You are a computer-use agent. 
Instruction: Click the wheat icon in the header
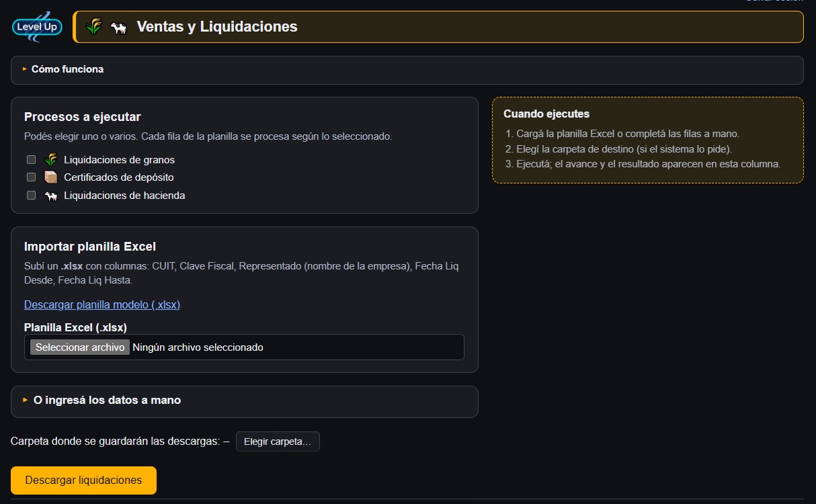click(94, 27)
